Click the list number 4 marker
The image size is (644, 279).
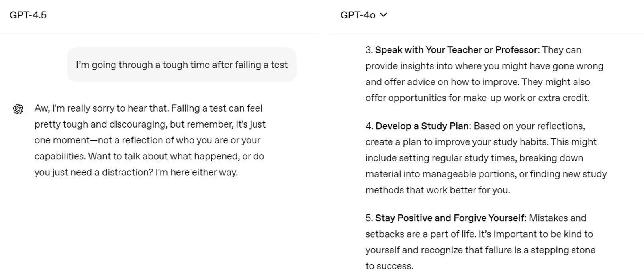pos(369,126)
